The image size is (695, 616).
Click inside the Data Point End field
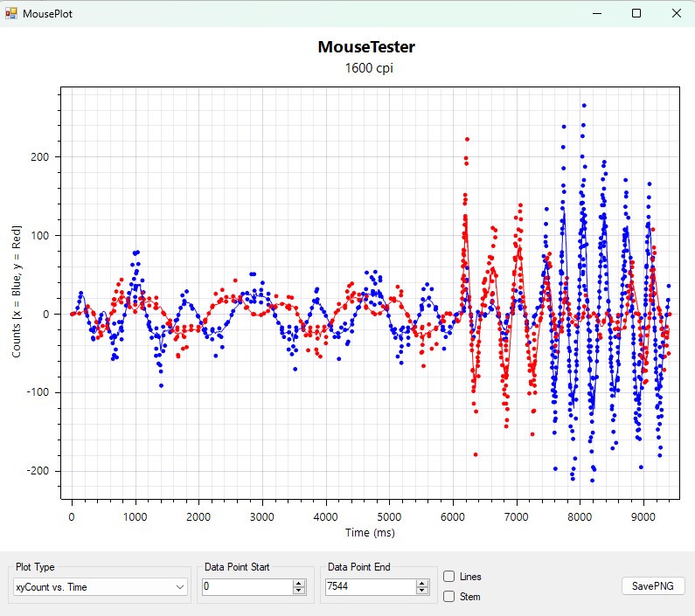367,588
